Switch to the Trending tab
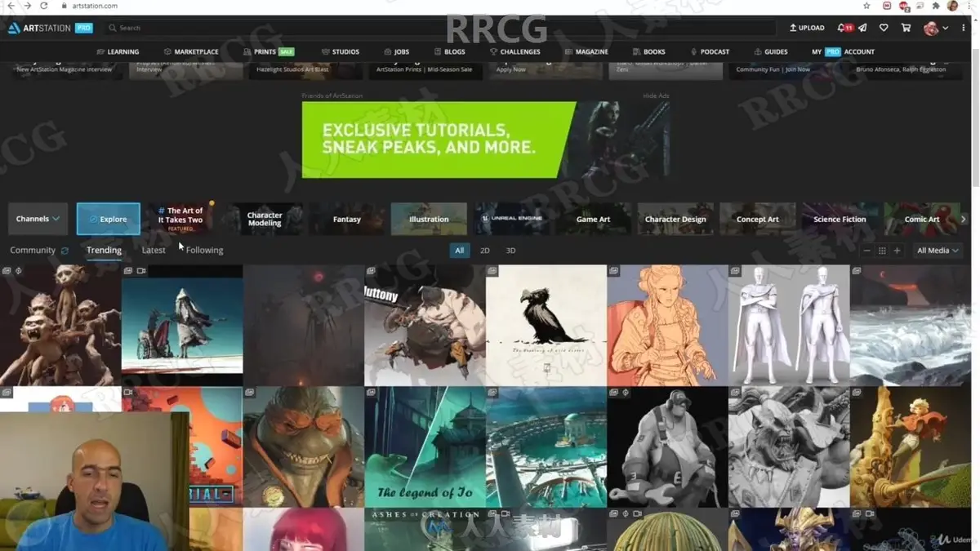The height and width of the screenshot is (551, 980). [x=104, y=251]
